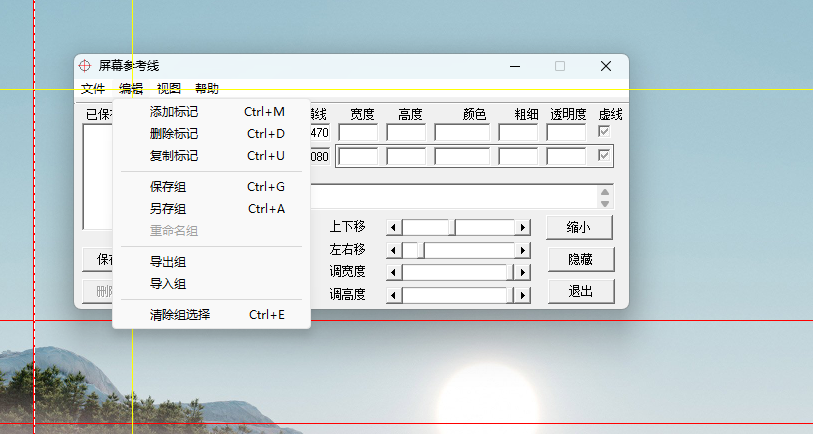813x434 pixels.
Task: Click the 屏幕参考线 crosshair app icon
Action: 85,66
